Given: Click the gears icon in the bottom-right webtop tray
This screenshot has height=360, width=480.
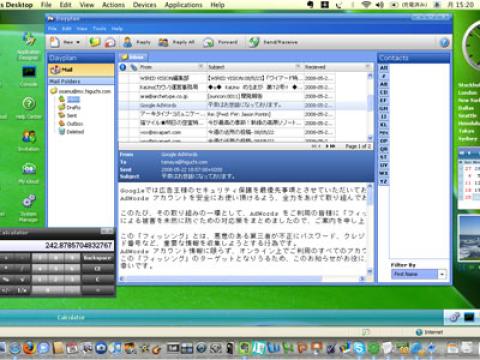Looking at the screenshot, I should point(454,317).
